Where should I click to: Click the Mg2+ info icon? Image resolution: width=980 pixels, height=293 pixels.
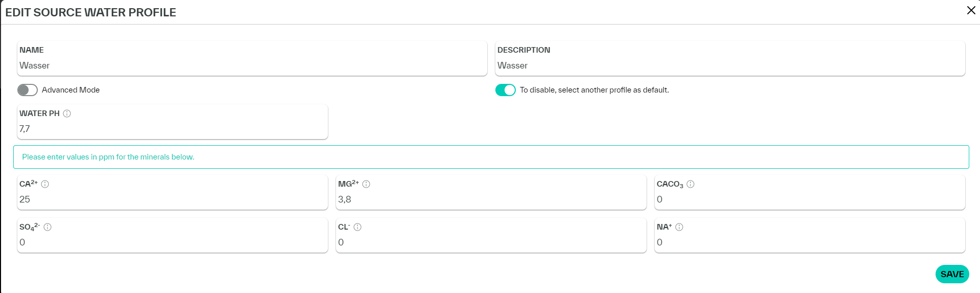click(366, 184)
